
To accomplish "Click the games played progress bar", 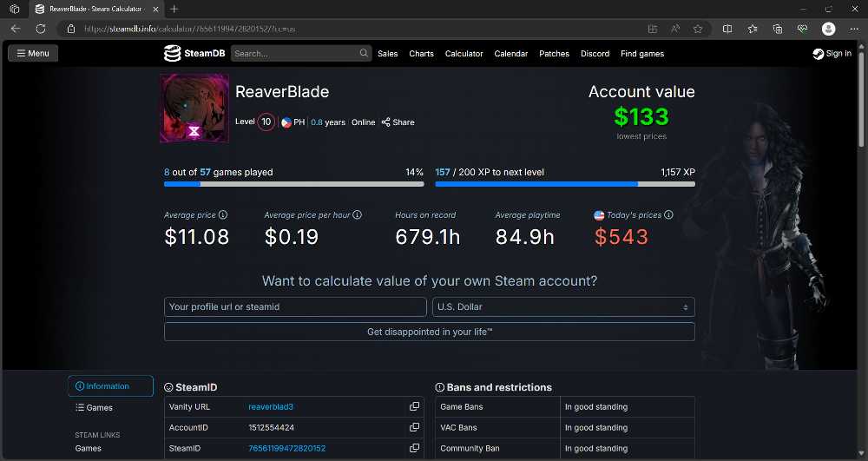I will 294,184.
